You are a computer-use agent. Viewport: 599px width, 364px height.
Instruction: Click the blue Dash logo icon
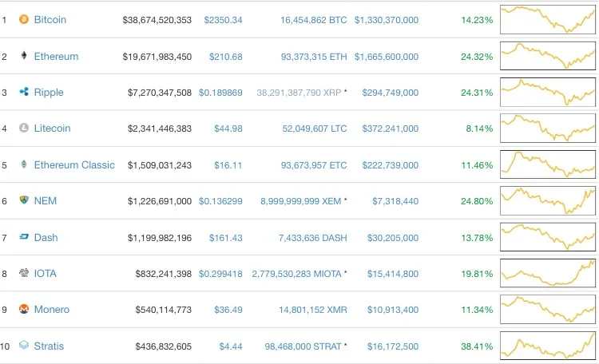tap(24, 237)
